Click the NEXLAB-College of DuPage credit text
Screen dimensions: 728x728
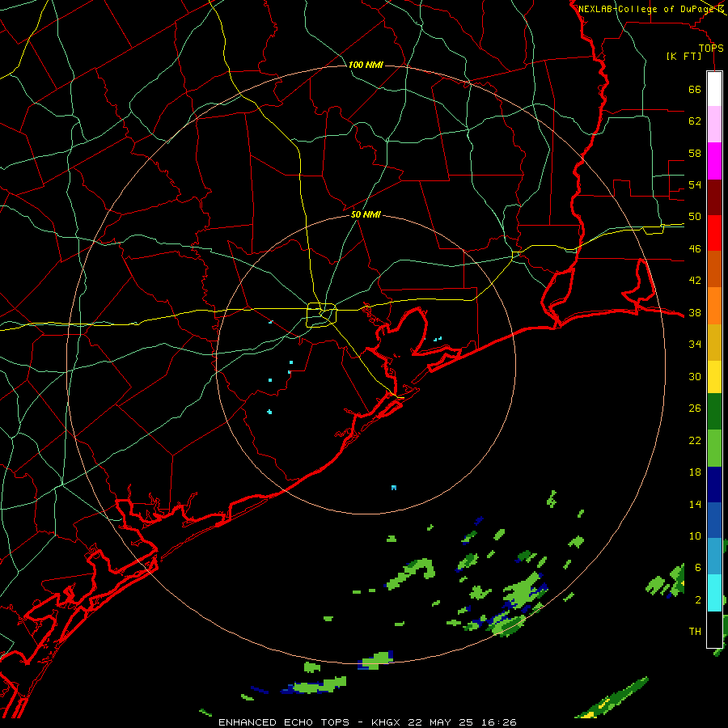(648, 9)
